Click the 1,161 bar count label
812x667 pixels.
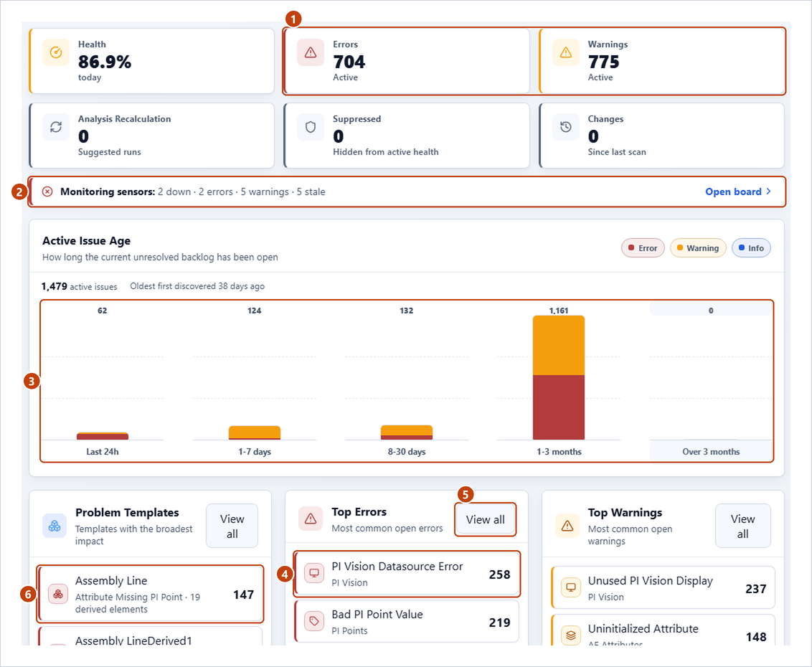[559, 311]
